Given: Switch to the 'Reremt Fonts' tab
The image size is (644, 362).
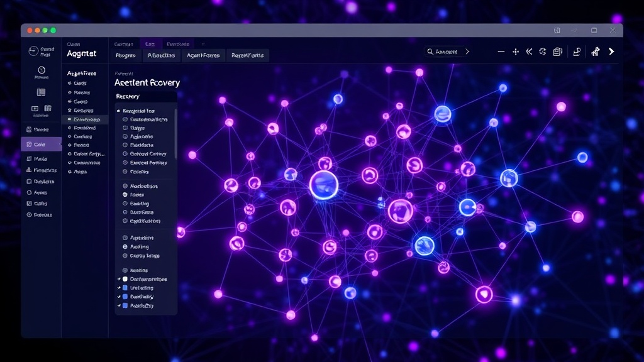Looking at the screenshot, I should coord(247,55).
